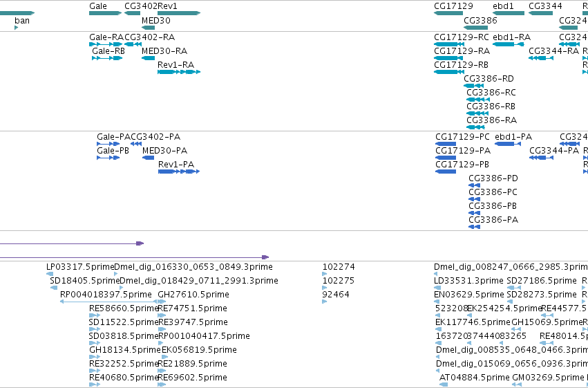Select the SD18405.5prime EST label
Viewport: 588px width, 388px height.
coord(85,281)
